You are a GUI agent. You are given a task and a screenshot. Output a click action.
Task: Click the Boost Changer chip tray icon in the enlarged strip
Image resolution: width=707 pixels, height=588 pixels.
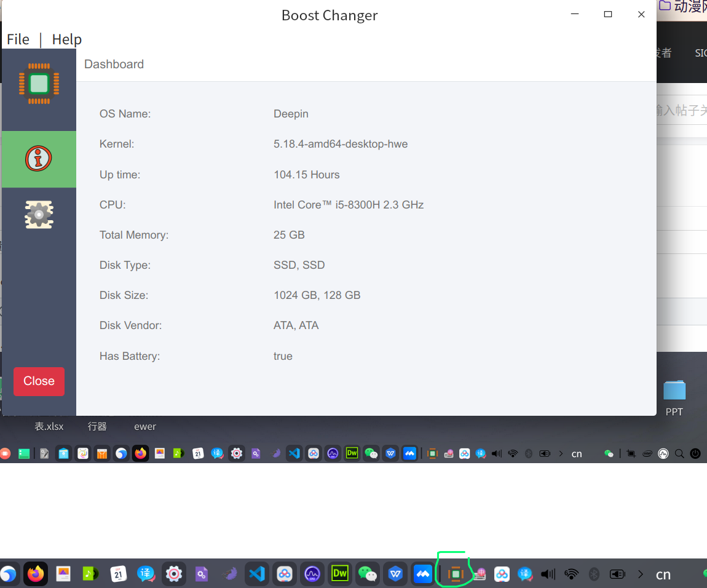tap(456, 574)
